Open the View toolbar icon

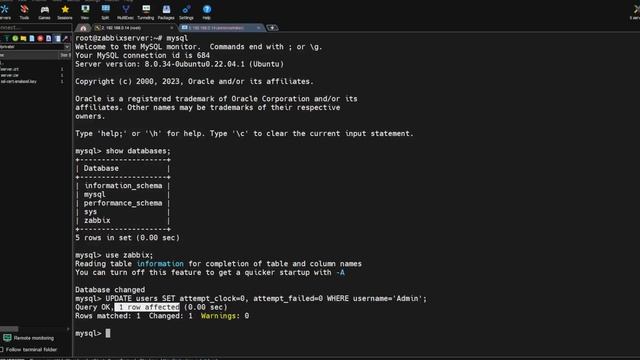coord(85,12)
